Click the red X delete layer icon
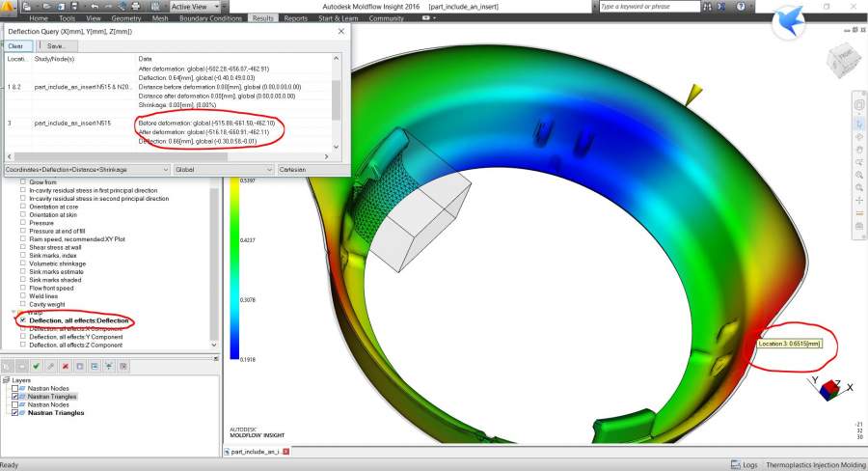868x471 pixels. coord(66,366)
